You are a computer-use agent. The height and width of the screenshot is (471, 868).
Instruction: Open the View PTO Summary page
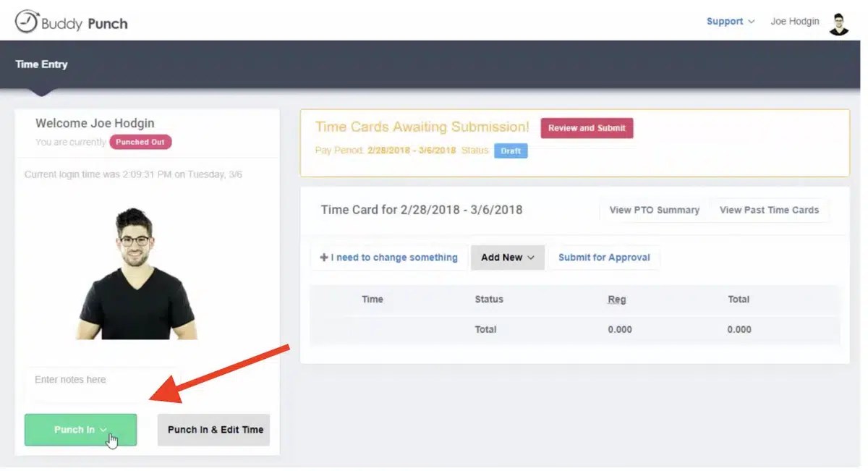[652, 210]
